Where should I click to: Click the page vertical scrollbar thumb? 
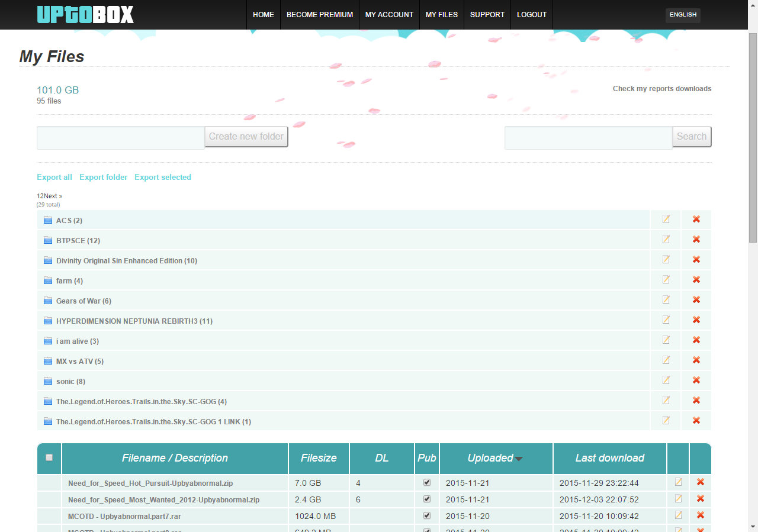753,137
